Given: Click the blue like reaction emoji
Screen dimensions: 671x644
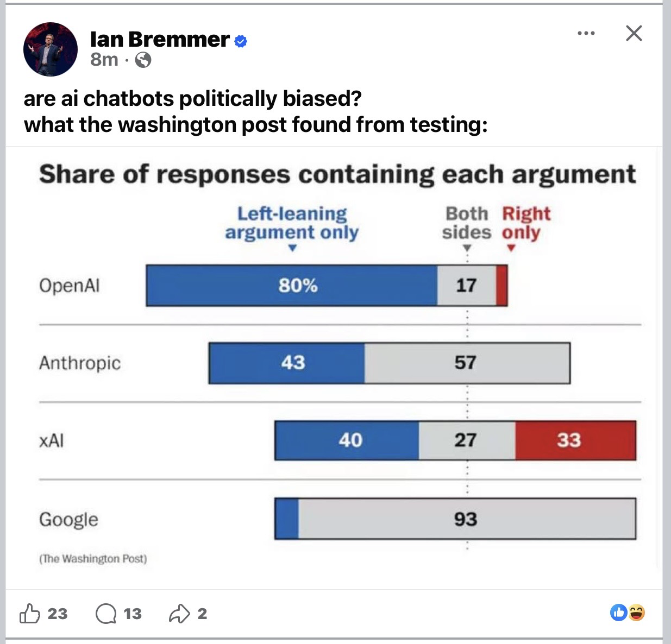Looking at the screenshot, I should (x=619, y=613).
